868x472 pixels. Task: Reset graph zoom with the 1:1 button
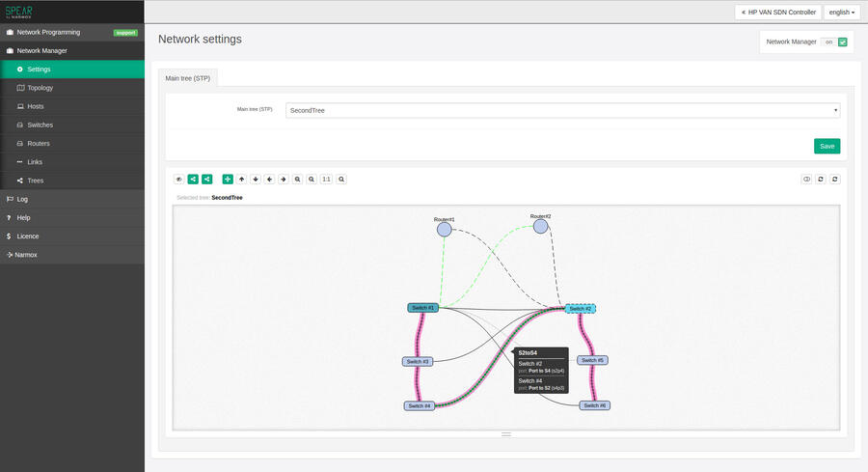click(326, 179)
